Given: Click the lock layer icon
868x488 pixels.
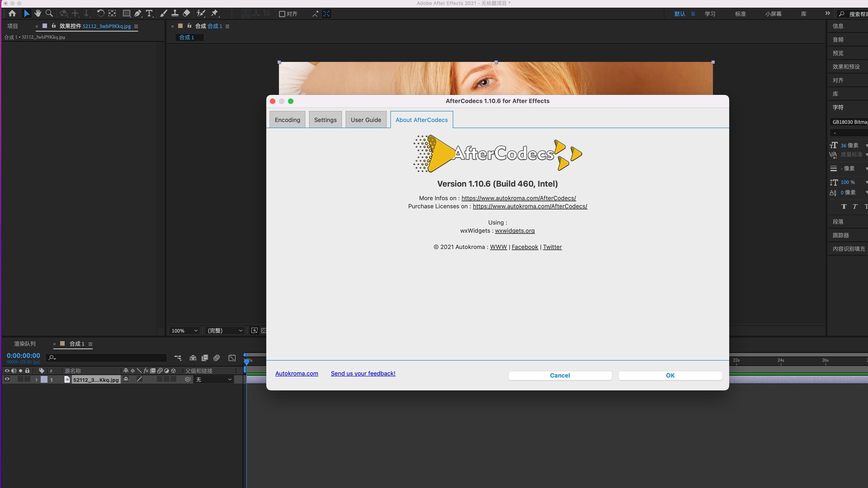Looking at the screenshot, I should point(27,370).
